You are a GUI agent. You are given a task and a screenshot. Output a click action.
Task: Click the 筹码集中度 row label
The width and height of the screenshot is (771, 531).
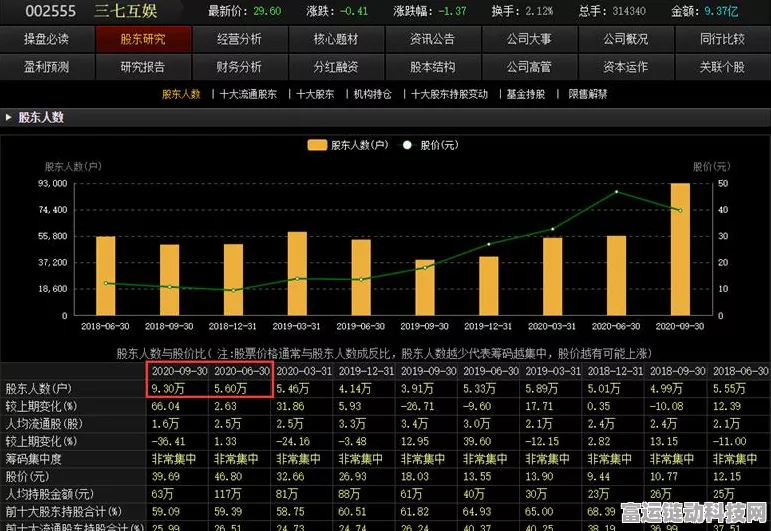point(33,459)
